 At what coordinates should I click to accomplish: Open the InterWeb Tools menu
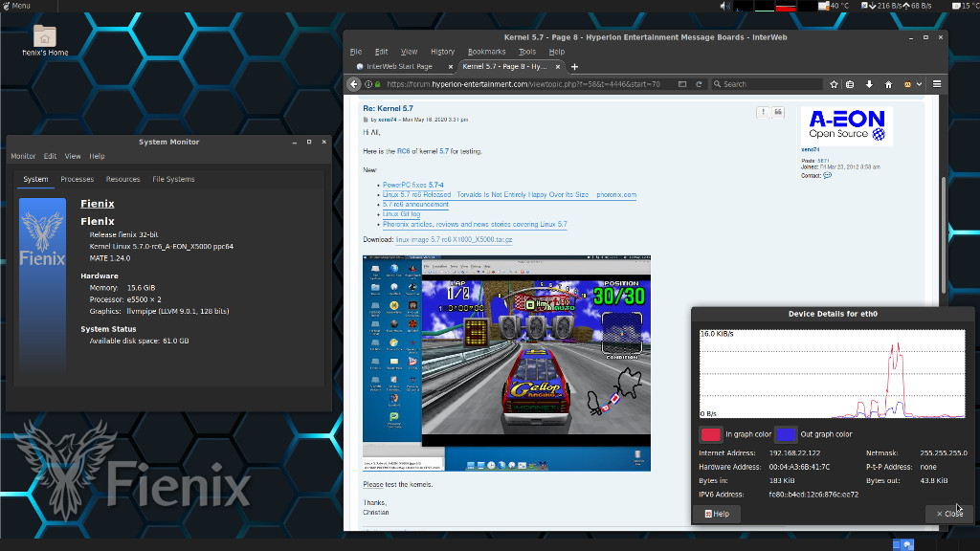(527, 52)
